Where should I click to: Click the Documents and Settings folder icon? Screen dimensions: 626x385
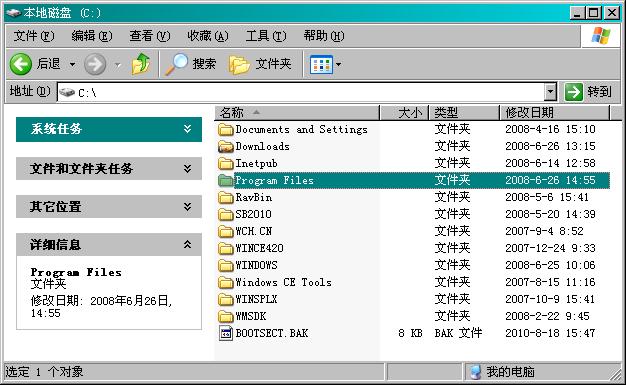click(x=226, y=130)
